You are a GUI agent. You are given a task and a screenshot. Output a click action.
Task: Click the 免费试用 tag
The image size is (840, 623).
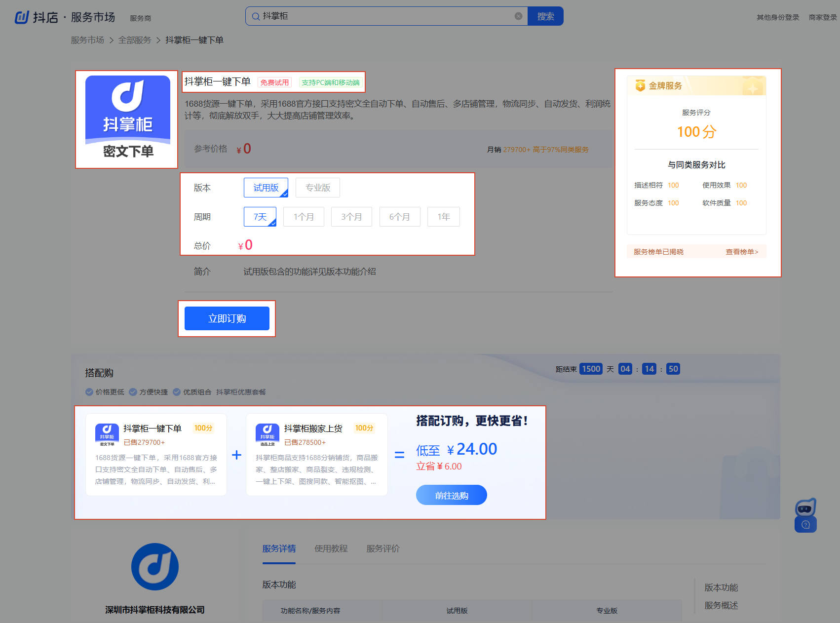[275, 82]
